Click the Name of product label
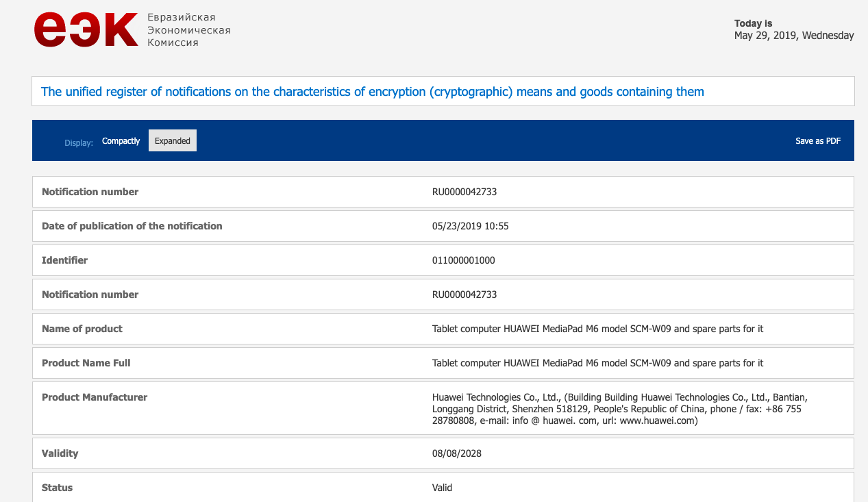Screen dimensions: 868x502 coord(82,329)
